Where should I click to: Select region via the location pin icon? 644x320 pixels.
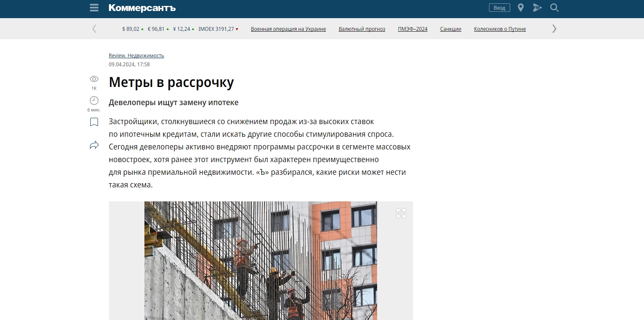pos(520,8)
